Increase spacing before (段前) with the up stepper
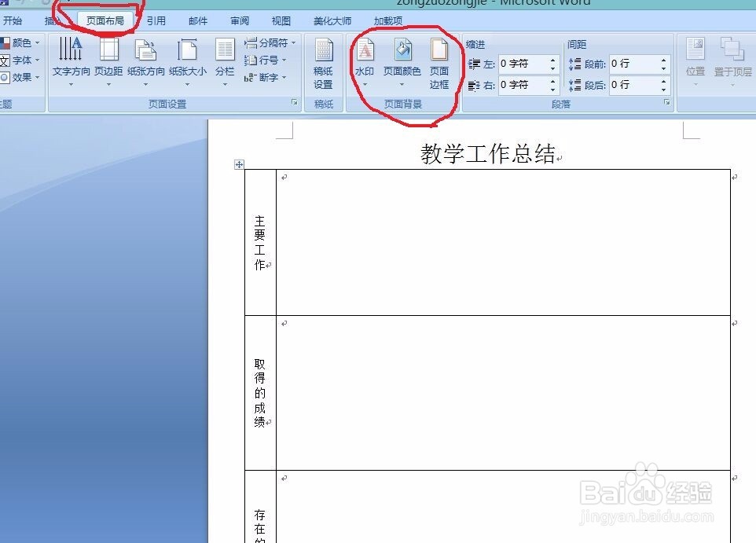The width and height of the screenshot is (756, 543). click(x=663, y=60)
